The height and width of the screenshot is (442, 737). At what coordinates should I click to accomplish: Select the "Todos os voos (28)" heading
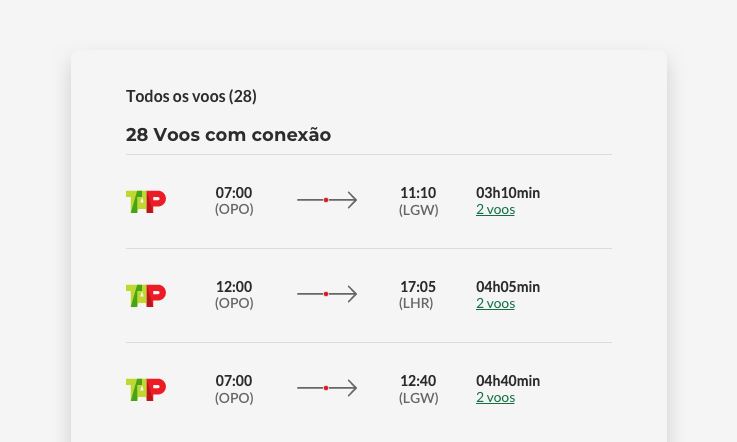[x=191, y=96]
